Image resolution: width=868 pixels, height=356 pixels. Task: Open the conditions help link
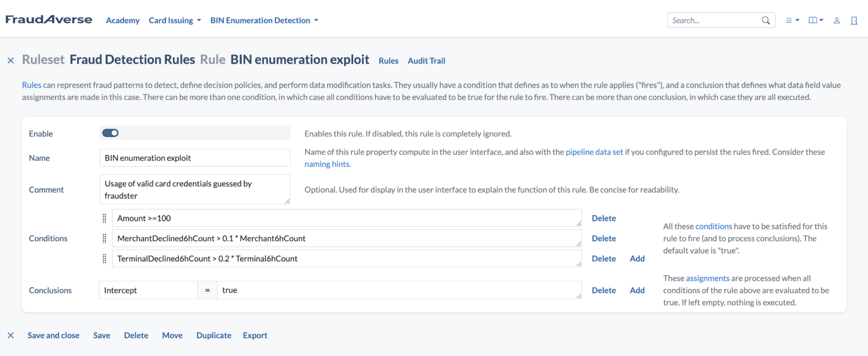(x=714, y=226)
